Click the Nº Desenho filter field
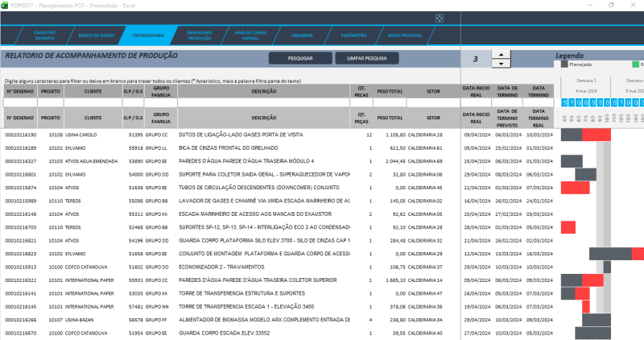644x340 pixels. click(20, 103)
